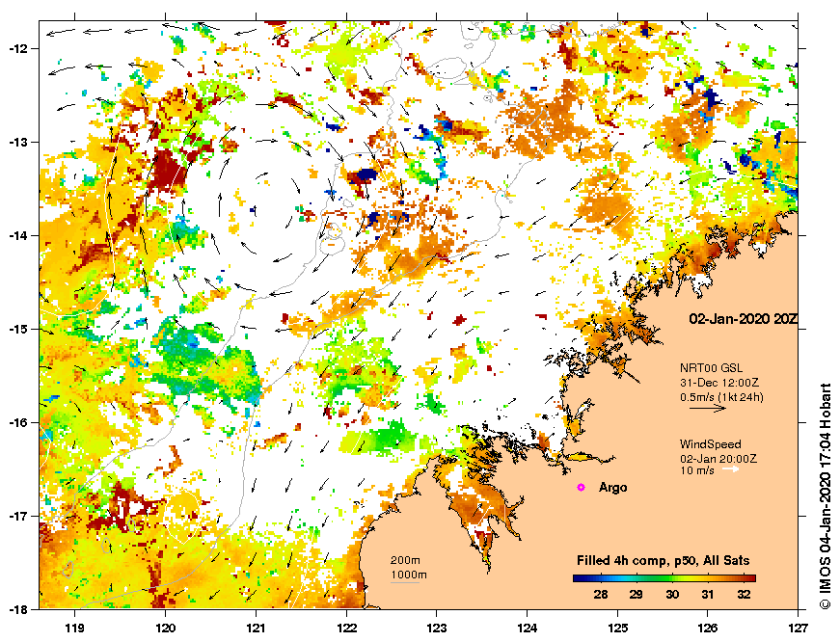Click the 123 longitude axis label

(x=437, y=629)
